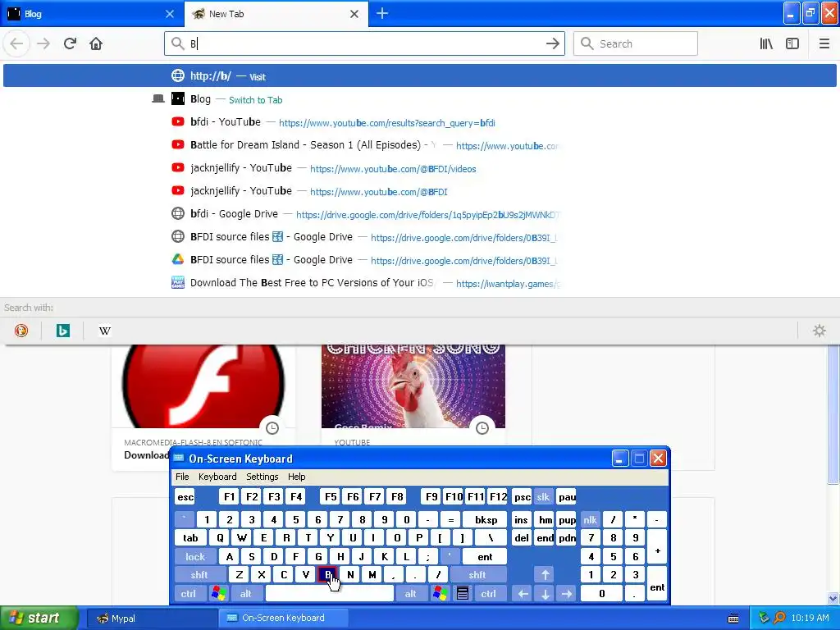This screenshot has height=630, width=840.
Task: Toggle the right shft key
Action: (x=477, y=575)
